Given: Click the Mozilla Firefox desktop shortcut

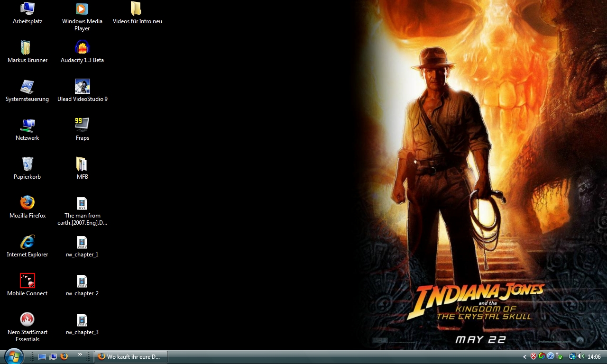Looking at the screenshot, I should click(x=28, y=203).
